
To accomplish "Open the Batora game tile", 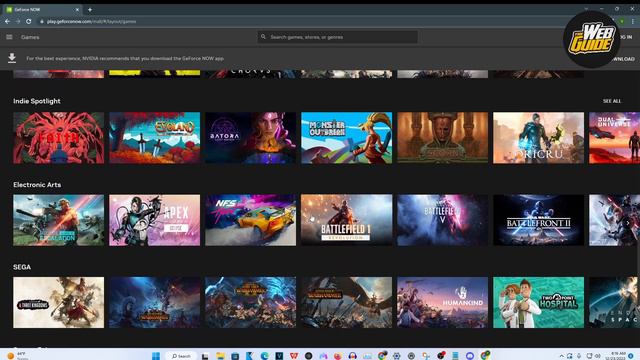I will (x=250, y=138).
